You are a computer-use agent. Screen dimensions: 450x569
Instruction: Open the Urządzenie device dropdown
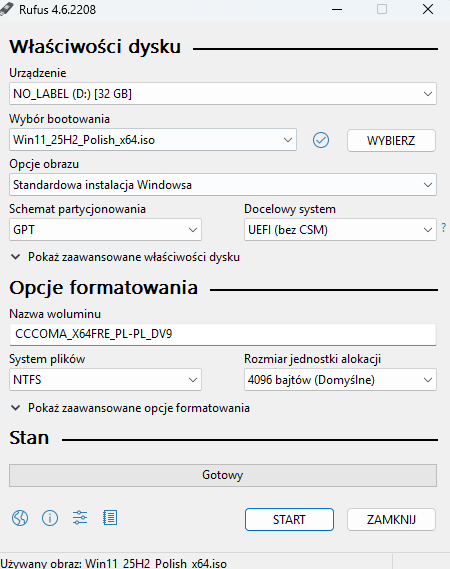pos(223,94)
